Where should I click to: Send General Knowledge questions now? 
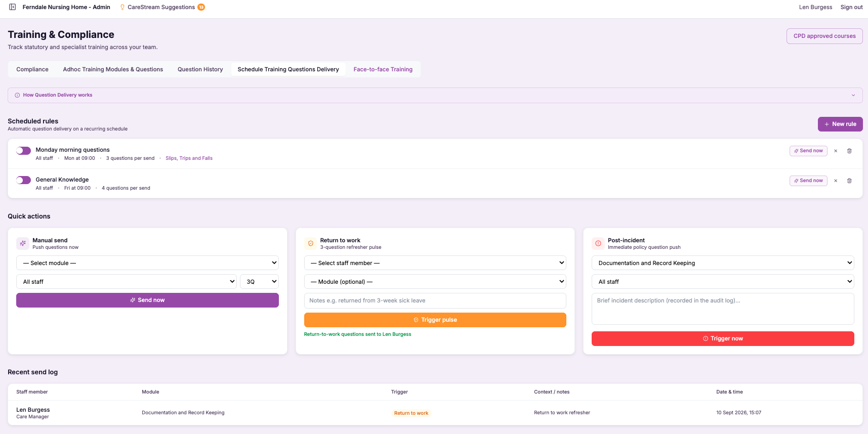[808, 181]
